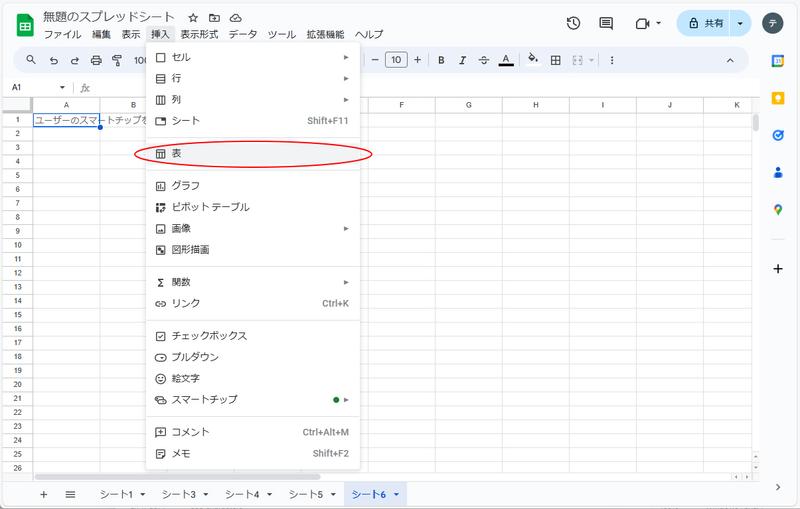This screenshot has height=509, width=800.
Task: Open the dropdown arrow beside 共有
Action: click(740, 23)
